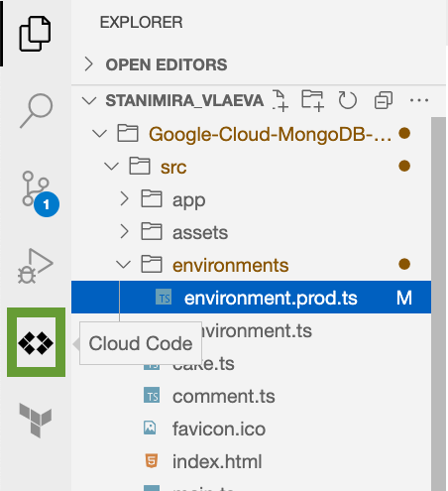Image resolution: width=448 pixels, height=491 pixels.
Task: Click the folder icon beside environments
Action: click(152, 264)
